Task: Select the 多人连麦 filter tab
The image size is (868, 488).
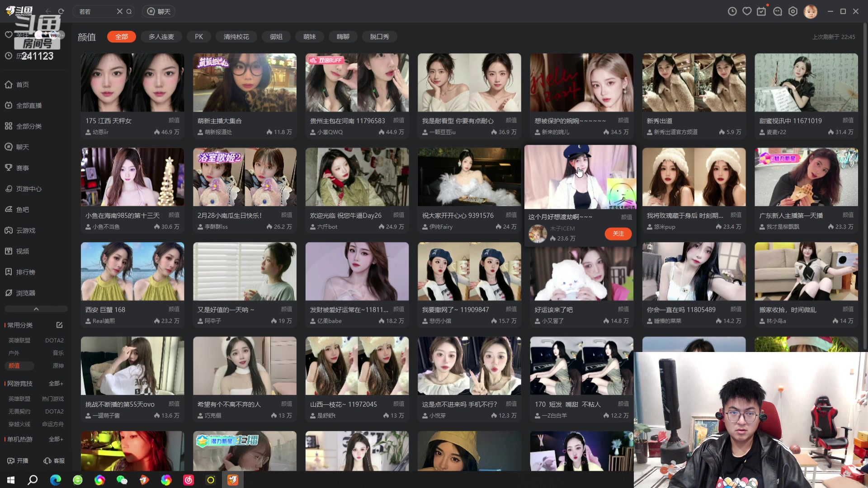Action: [x=161, y=37]
